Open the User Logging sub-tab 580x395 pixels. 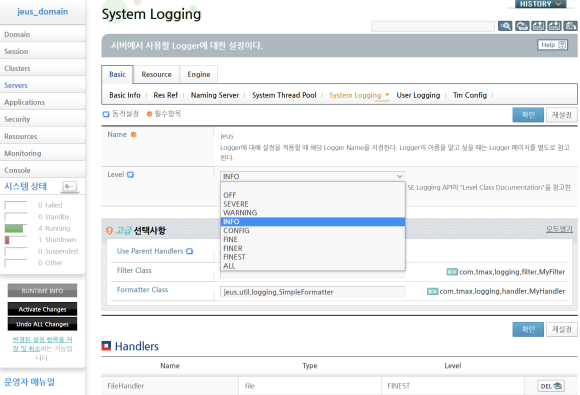418,95
